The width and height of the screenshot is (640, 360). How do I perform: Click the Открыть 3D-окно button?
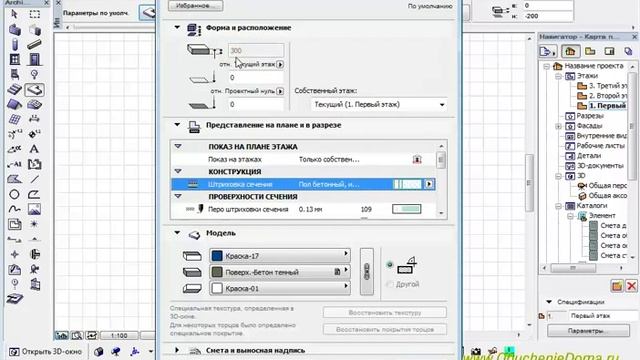pos(46,351)
